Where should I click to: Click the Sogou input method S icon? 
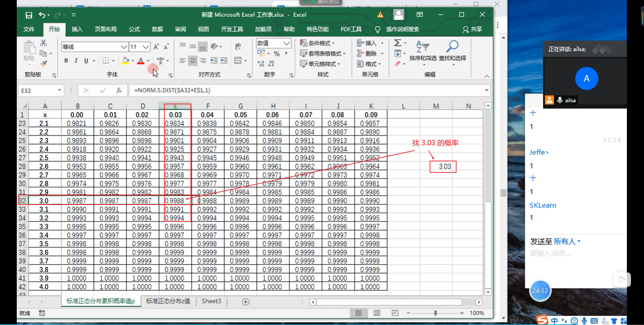pyautogui.click(x=542, y=320)
